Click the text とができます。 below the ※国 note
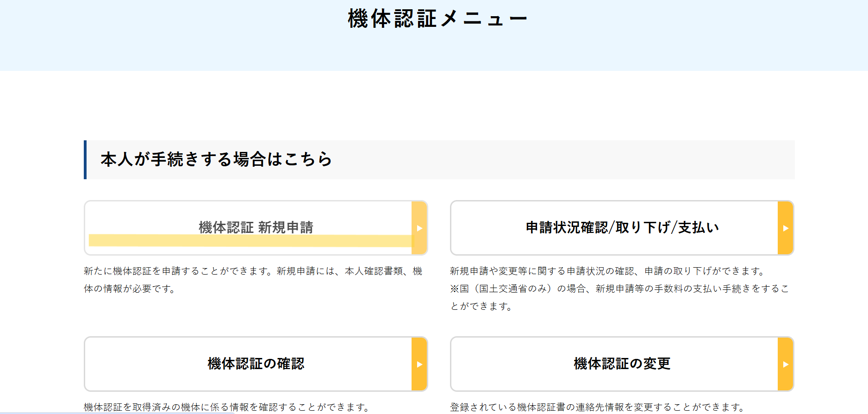This screenshot has width=868, height=414. [x=481, y=306]
